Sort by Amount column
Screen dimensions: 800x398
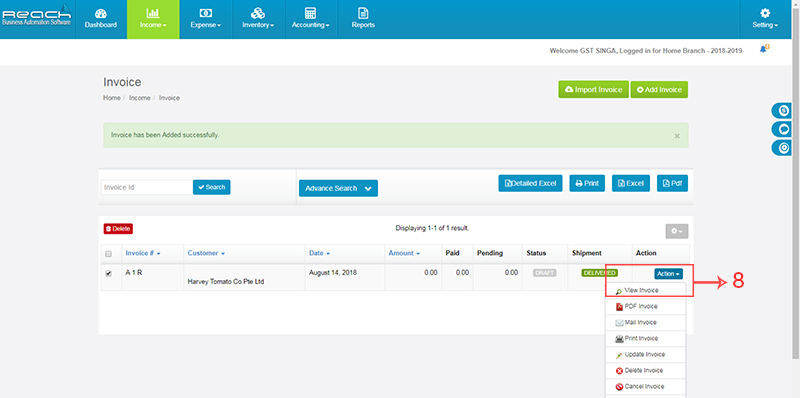pos(404,253)
